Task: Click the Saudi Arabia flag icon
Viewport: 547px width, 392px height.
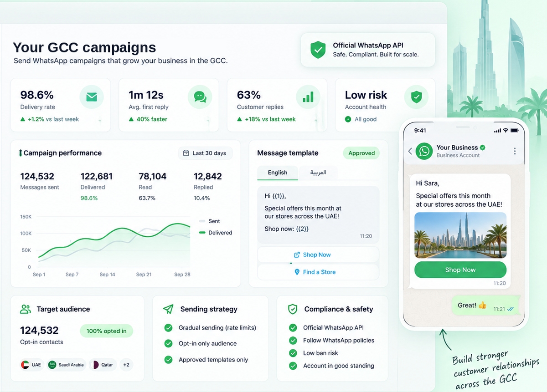Action: coord(52,365)
